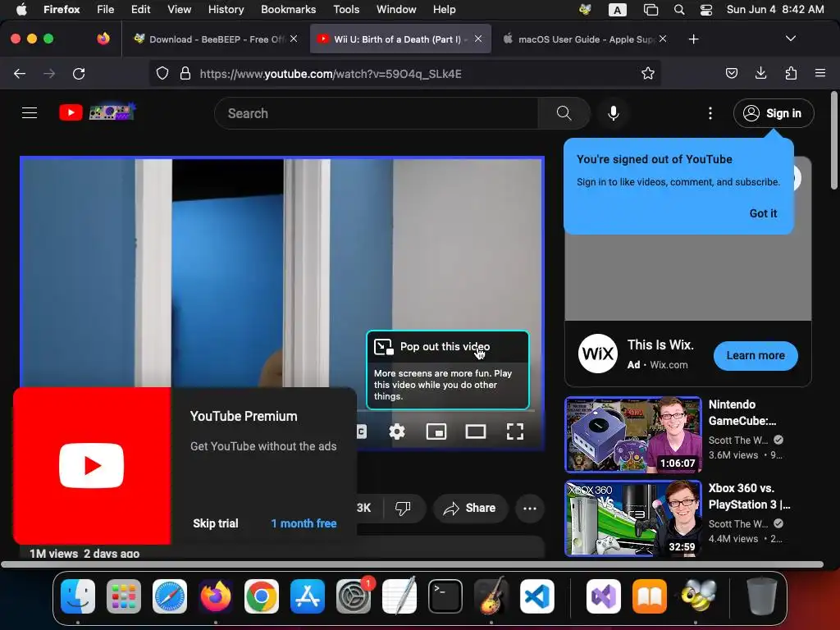Open Firefox View pinned icon
The image size is (840, 630).
coord(103,39)
